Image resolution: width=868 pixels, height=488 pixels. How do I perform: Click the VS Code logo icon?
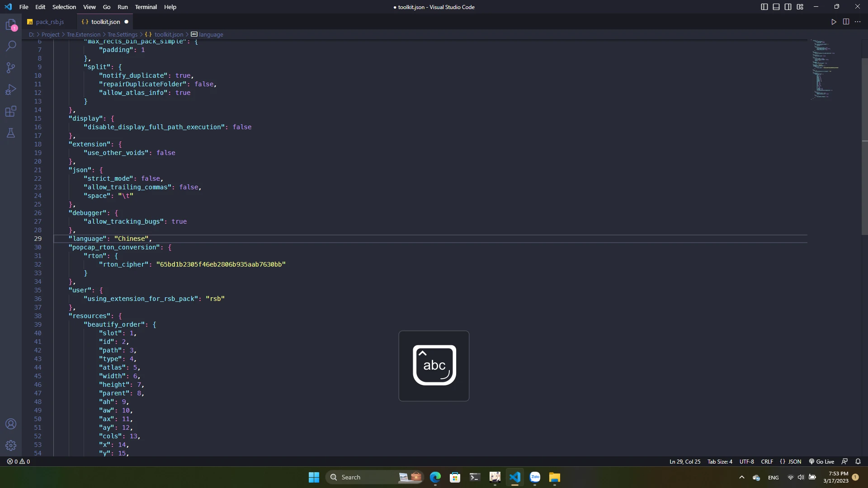8,7
